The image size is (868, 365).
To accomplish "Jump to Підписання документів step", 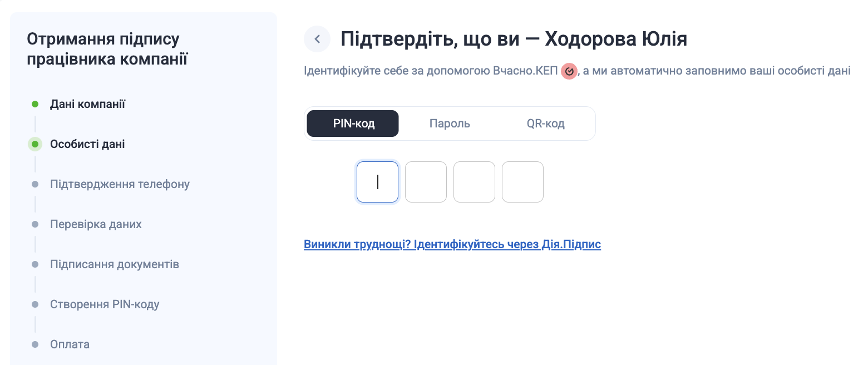I will (x=114, y=264).
